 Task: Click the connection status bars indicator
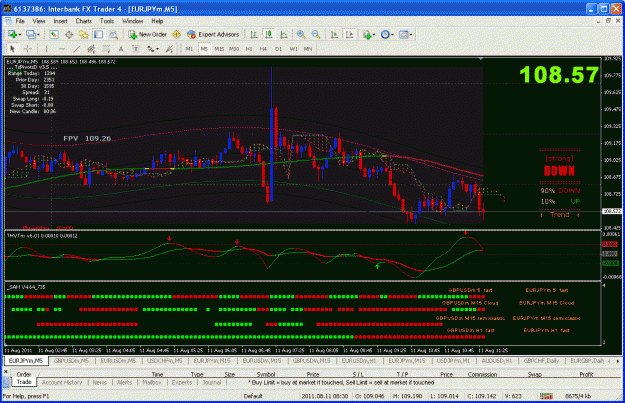coord(546,396)
